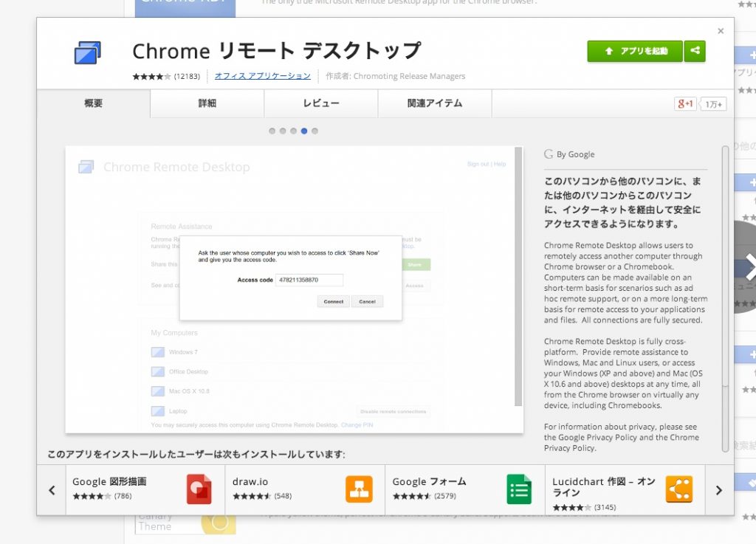This screenshot has height=544, width=756.
Task: Open the Google 図形描画 app card
Action: point(145,489)
